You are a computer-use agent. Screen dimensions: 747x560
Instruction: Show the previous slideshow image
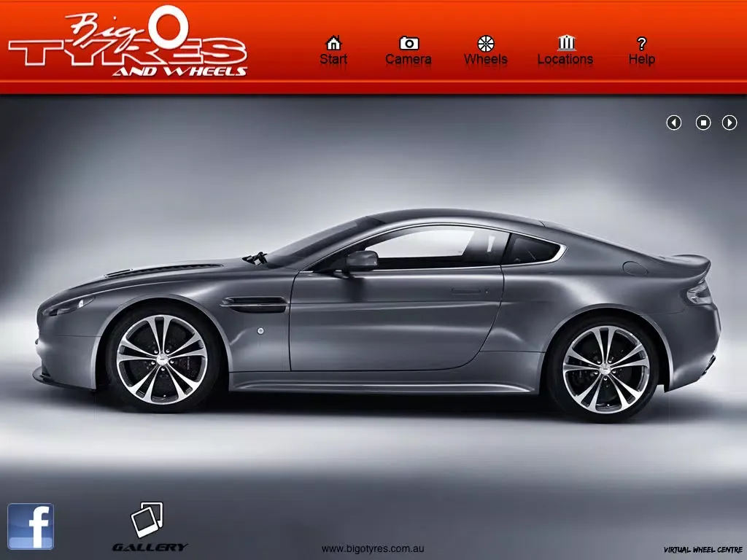coord(673,122)
